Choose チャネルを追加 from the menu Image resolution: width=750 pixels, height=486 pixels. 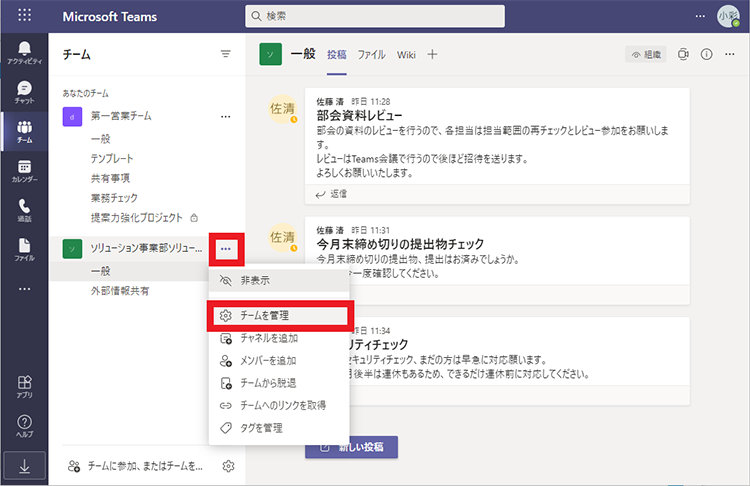pyautogui.click(x=279, y=338)
